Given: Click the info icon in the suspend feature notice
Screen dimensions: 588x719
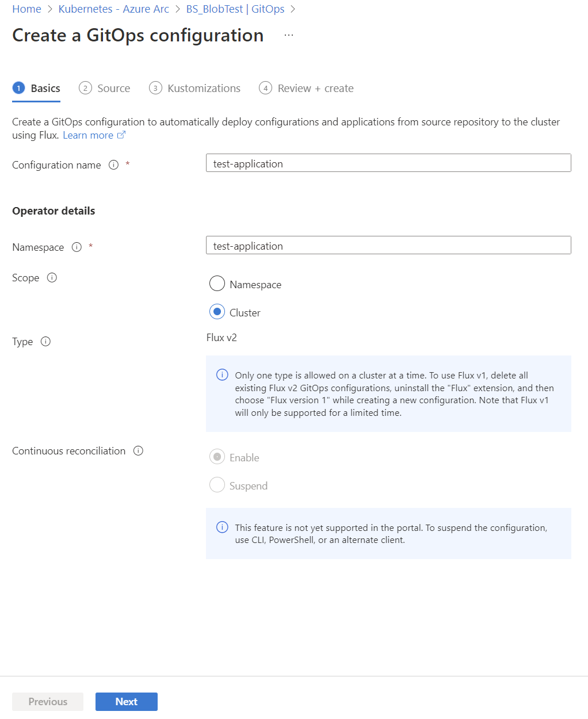Looking at the screenshot, I should click(x=222, y=527).
